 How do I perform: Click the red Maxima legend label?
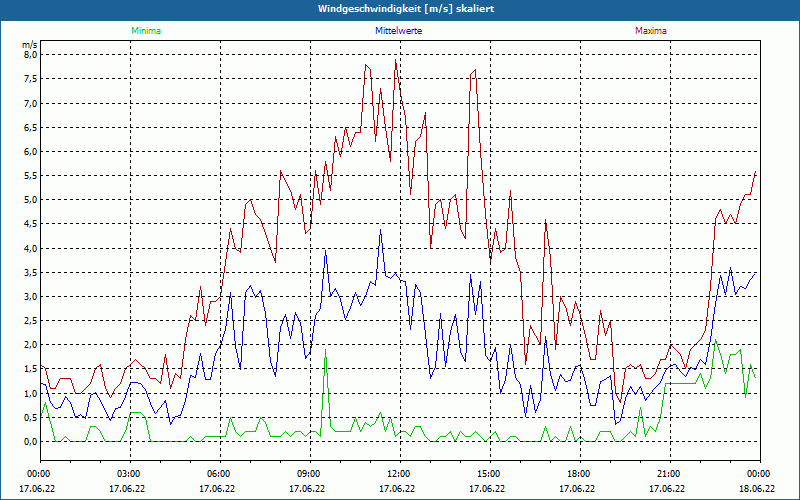click(x=651, y=31)
